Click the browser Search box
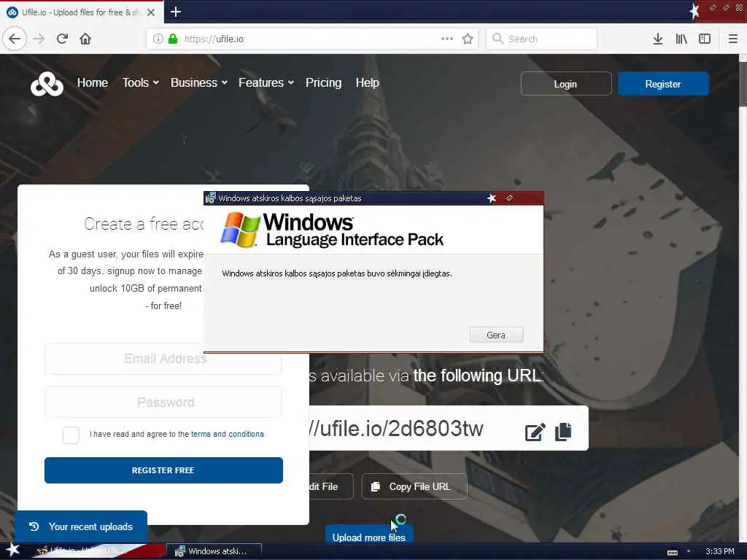The width and height of the screenshot is (747, 560). pyautogui.click(x=542, y=39)
